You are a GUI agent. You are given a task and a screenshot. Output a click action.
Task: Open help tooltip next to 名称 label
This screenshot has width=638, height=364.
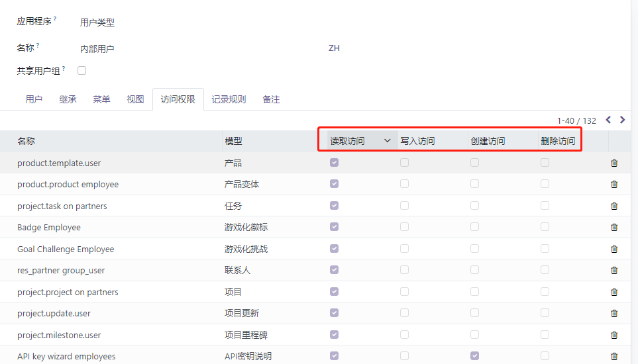[x=38, y=45]
